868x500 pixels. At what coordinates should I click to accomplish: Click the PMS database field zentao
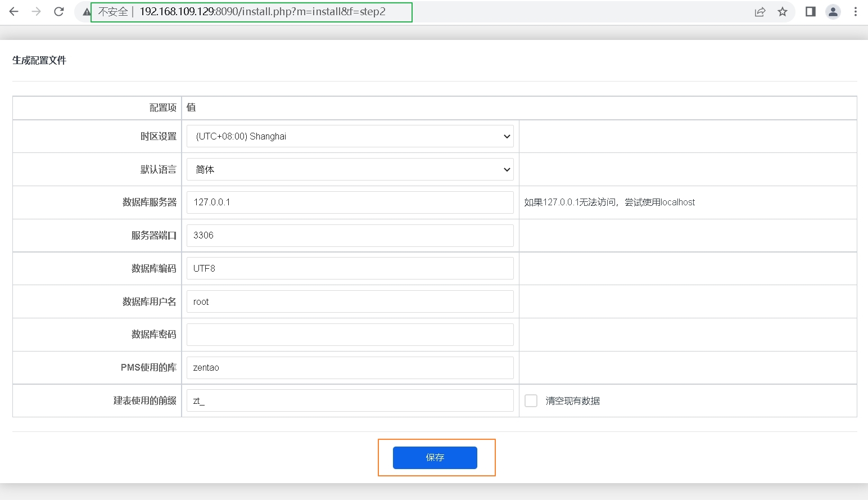pos(350,368)
